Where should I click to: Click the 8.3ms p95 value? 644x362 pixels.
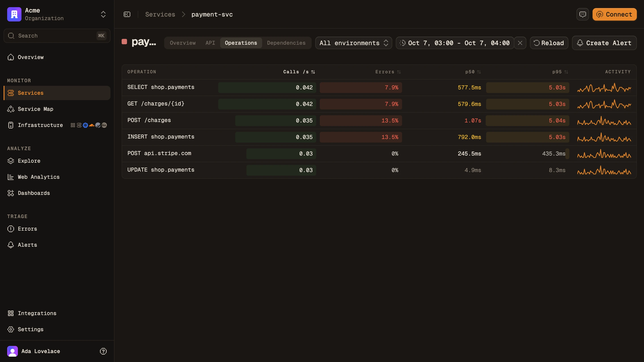point(557,170)
